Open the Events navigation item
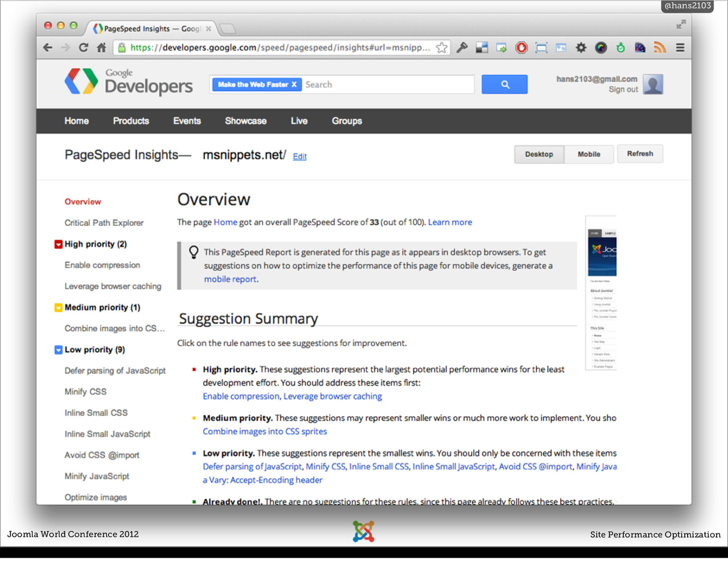This screenshot has height=561, width=728. click(x=187, y=121)
